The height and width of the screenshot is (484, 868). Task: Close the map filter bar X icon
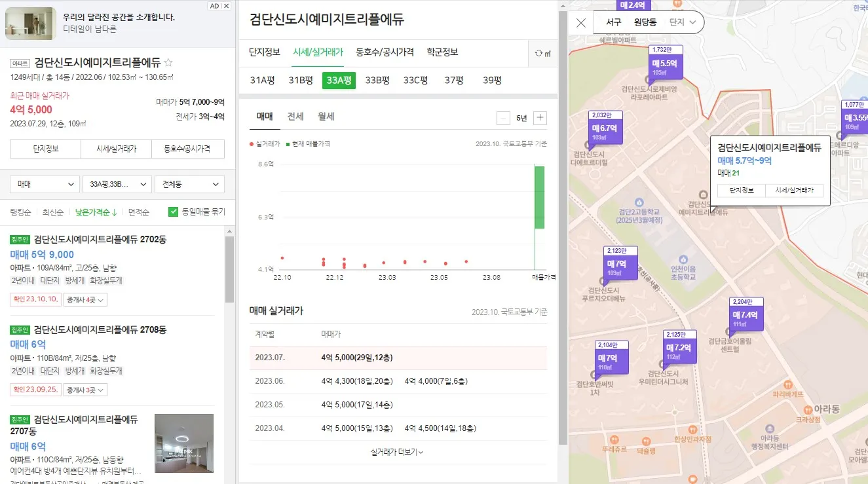coord(581,23)
